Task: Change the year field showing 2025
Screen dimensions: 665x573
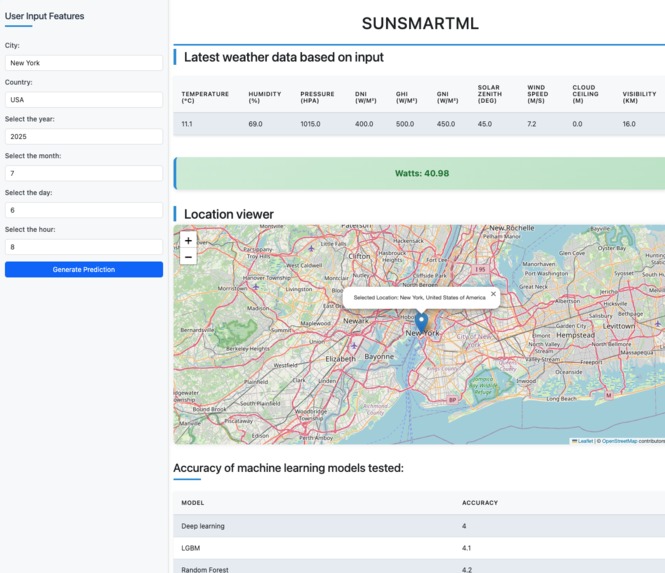Action: 84,137
